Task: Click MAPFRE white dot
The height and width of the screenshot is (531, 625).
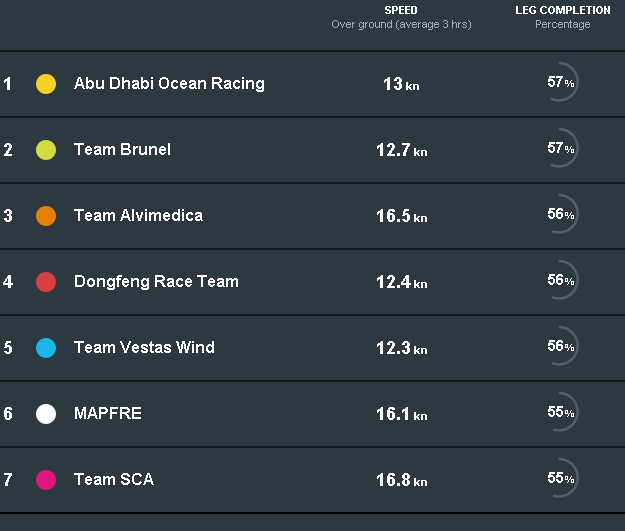Action: coord(46,414)
